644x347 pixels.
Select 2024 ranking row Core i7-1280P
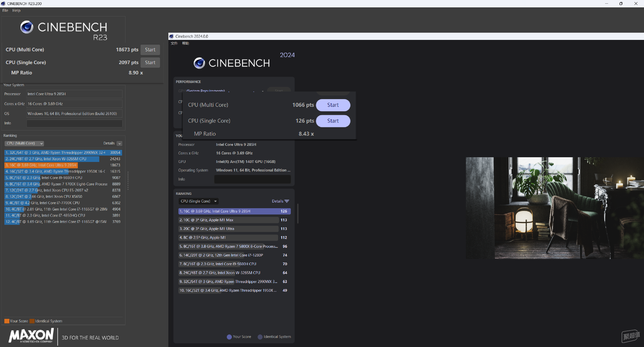click(234, 255)
